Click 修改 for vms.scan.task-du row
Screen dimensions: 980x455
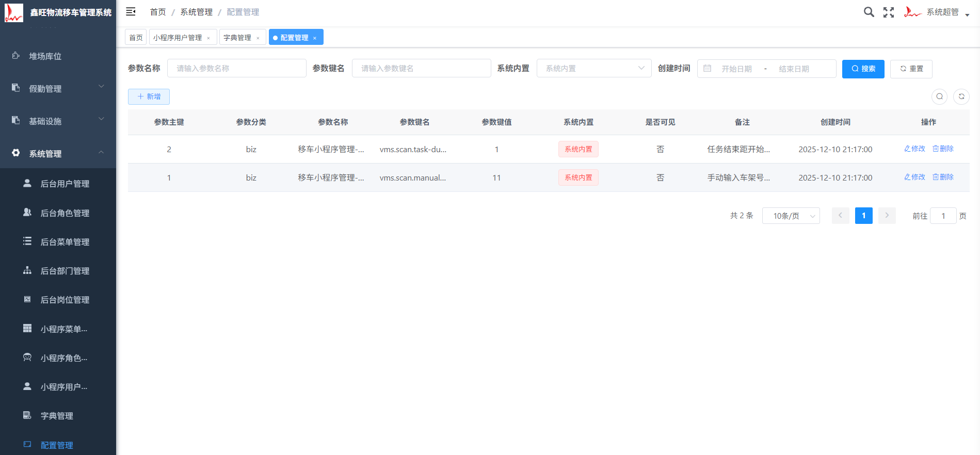(914, 149)
